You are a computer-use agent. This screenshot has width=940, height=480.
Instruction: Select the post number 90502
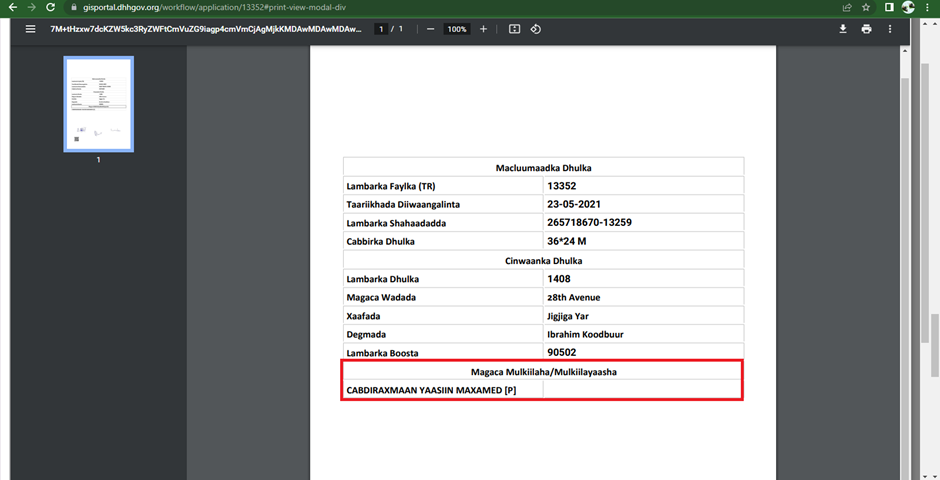click(561, 352)
